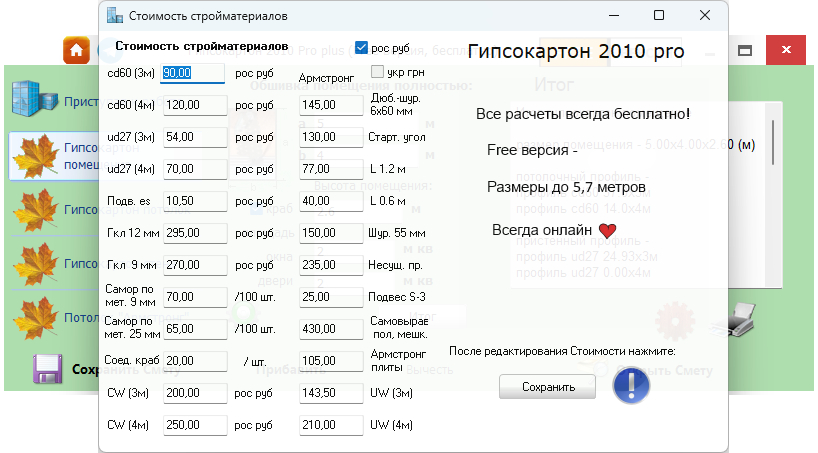Click the floppy disk save icon in the background window

point(47,369)
